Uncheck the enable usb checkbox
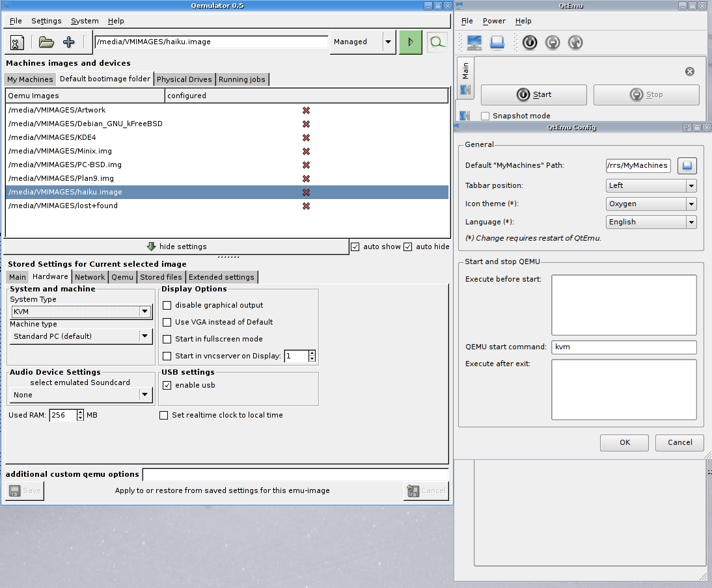Screen dimensions: 712x588 coord(167,385)
